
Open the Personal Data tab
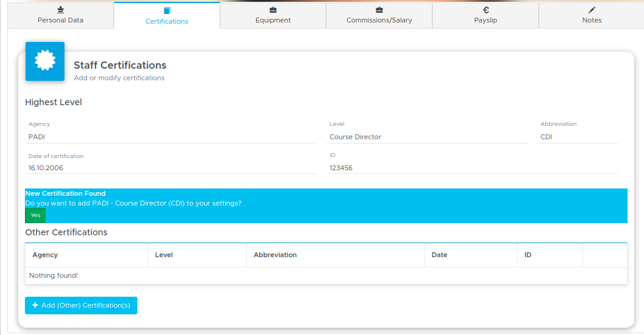(x=60, y=16)
